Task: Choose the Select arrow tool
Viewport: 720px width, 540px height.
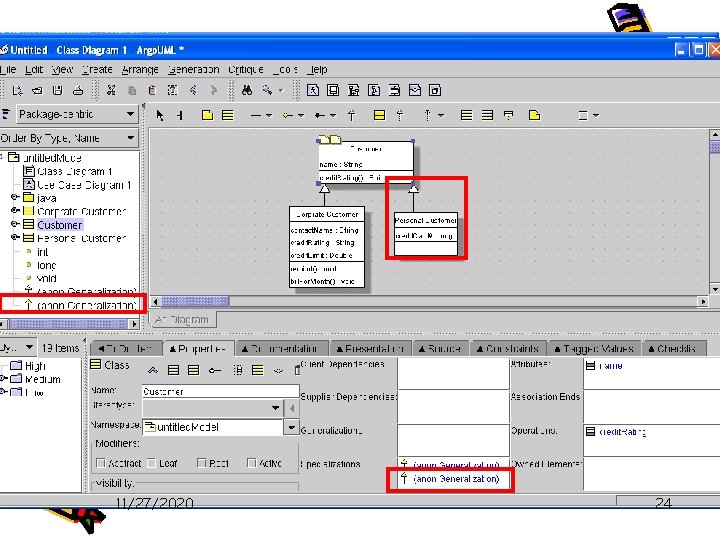Action: [159, 115]
